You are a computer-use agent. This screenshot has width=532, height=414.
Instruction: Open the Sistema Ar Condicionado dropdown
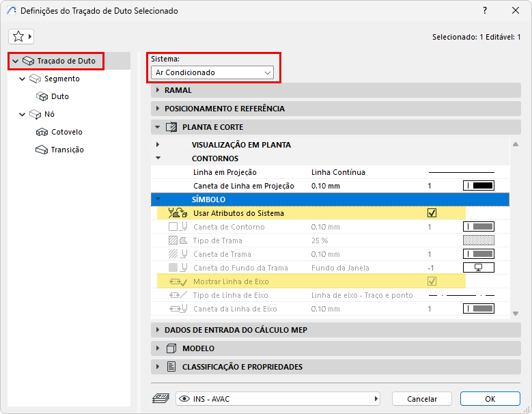(212, 72)
